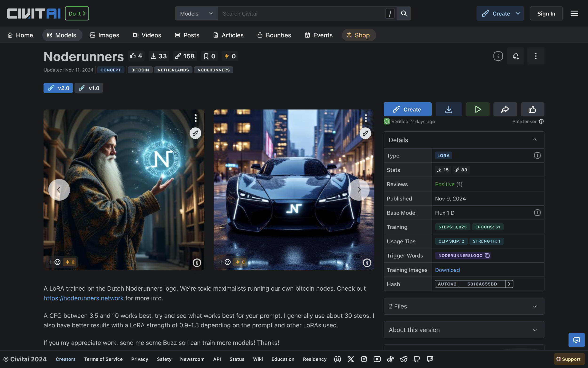This screenshot has height=368, width=588.
Task: Show info for the wizard image
Action: click(x=197, y=263)
